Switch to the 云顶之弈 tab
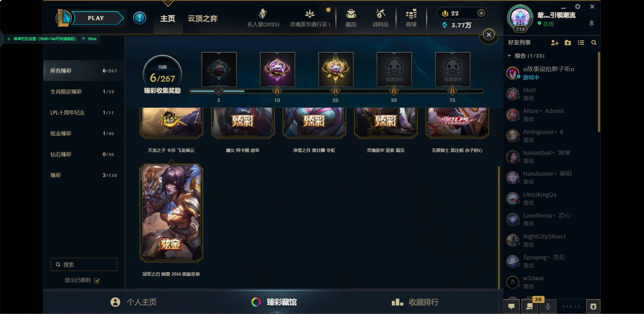Image resolution: width=644 pixels, height=314 pixels. point(202,19)
